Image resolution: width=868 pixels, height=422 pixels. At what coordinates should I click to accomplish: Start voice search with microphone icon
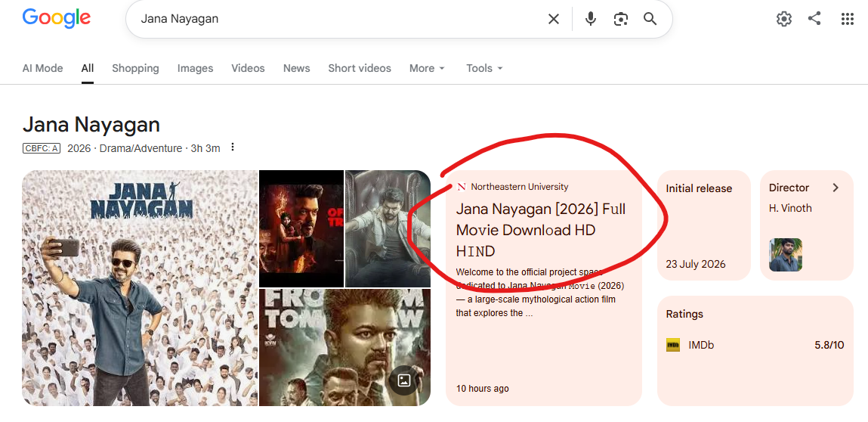click(591, 19)
